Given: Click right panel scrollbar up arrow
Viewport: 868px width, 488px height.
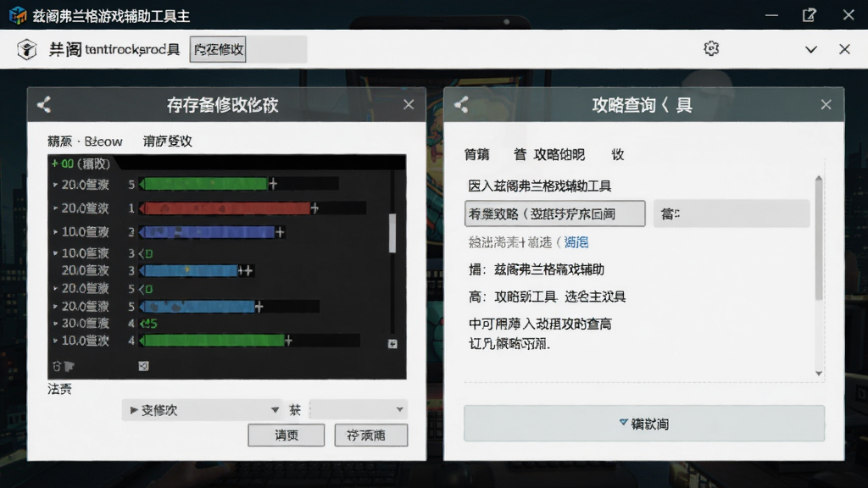Looking at the screenshot, I should point(819,179).
